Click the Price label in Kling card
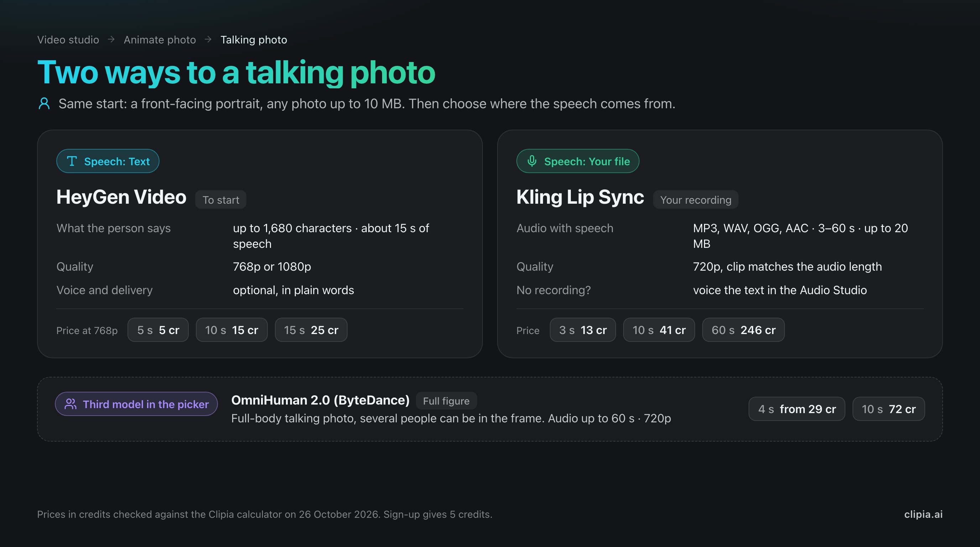980x547 pixels. pyautogui.click(x=528, y=330)
